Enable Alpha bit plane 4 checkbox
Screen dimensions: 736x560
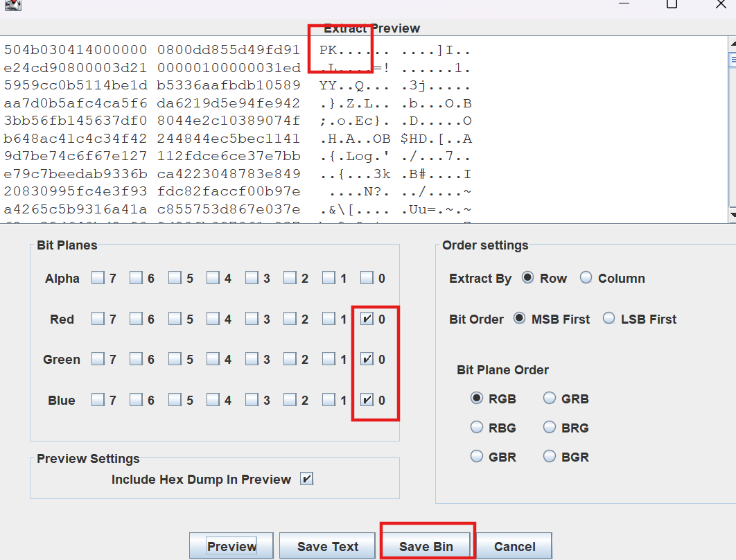pos(213,278)
